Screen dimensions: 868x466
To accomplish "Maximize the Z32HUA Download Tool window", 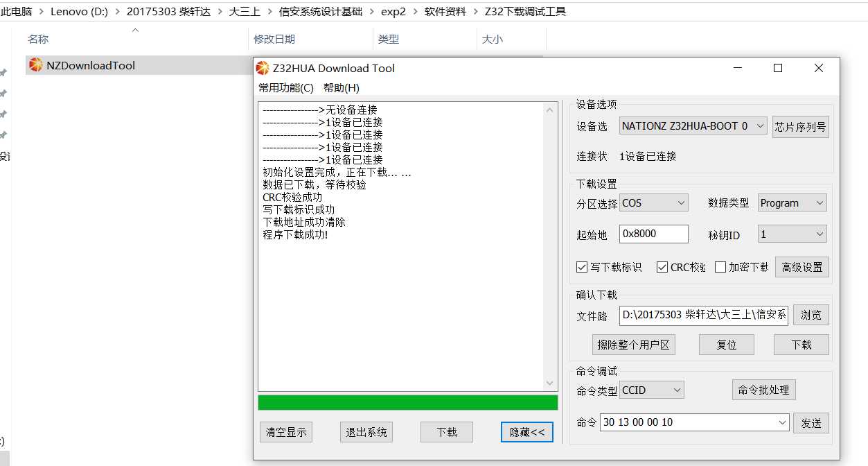I will (x=778, y=68).
